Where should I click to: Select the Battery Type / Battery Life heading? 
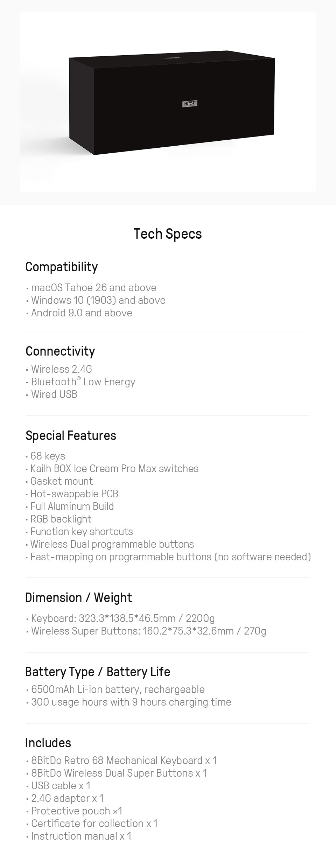(x=98, y=672)
